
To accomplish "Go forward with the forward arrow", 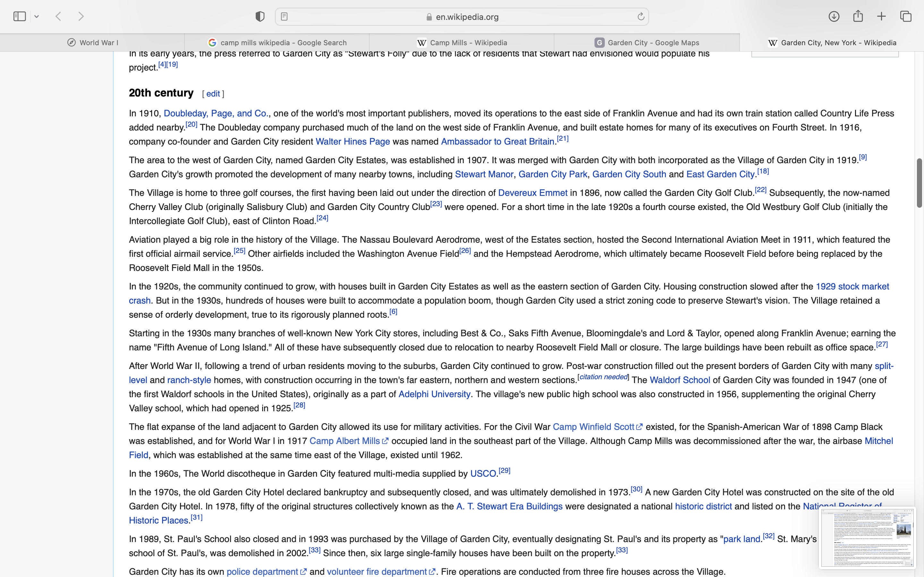I will click(81, 16).
